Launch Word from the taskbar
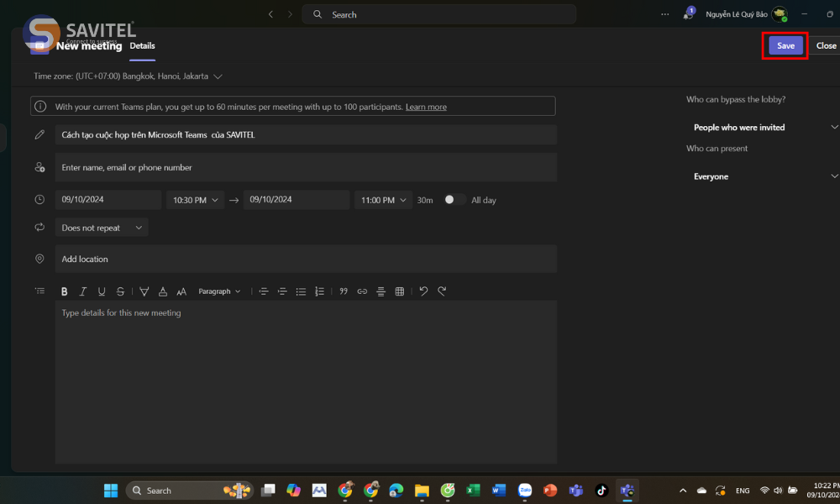This screenshot has height=504, width=840. [499, 491]
